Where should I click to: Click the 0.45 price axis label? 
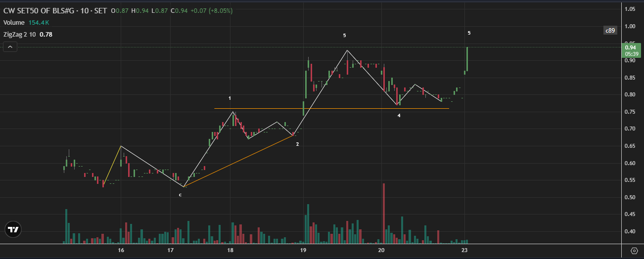630,215
